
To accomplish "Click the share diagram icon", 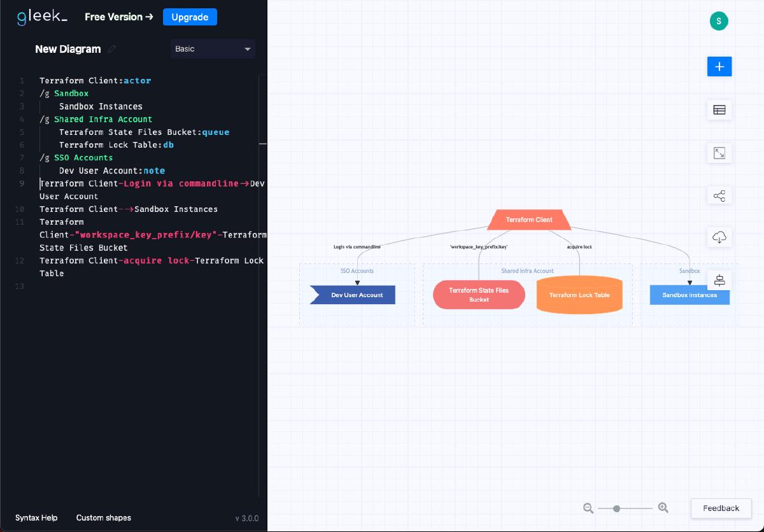I will (719, 196).
